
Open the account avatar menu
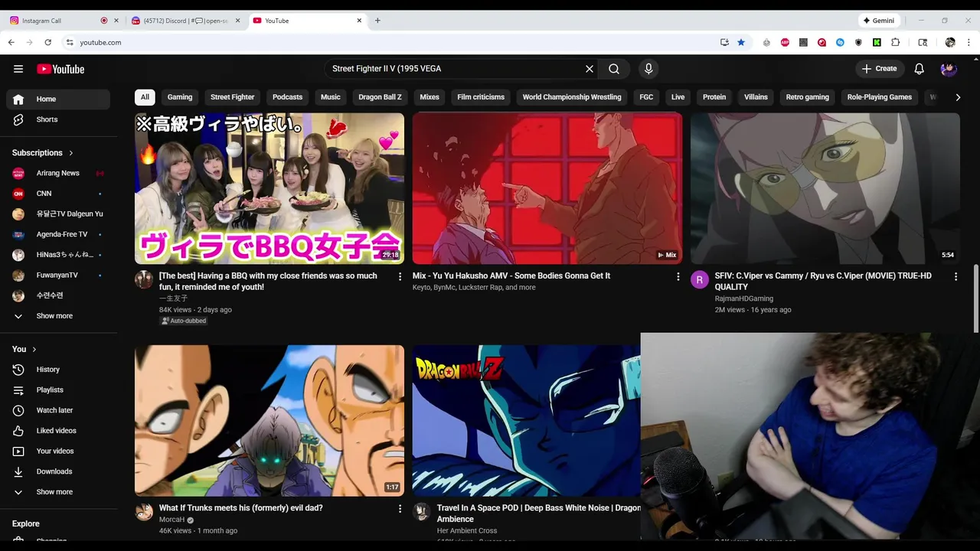point(949,69)
